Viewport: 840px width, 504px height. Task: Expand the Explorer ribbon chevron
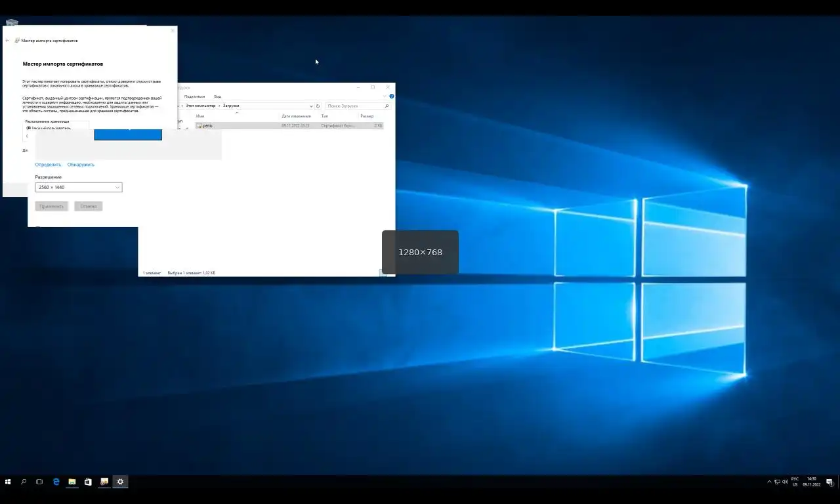pos(385,96)
